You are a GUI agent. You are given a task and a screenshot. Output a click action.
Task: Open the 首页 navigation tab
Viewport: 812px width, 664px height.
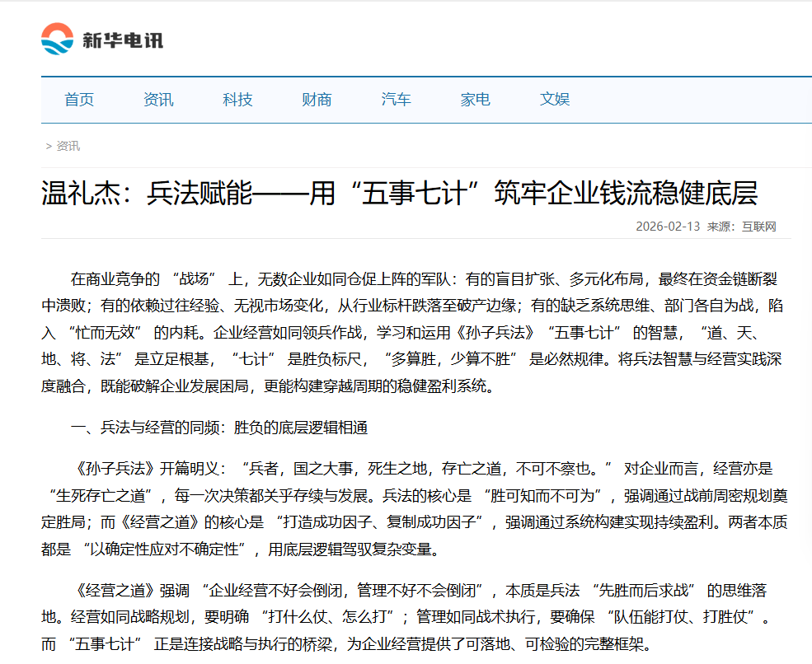pos(78,99)
